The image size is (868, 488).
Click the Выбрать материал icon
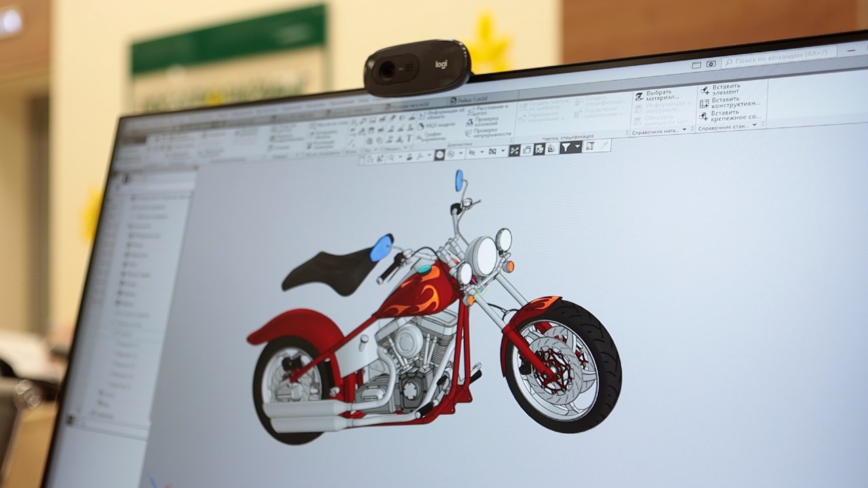[x=639, y=96]
